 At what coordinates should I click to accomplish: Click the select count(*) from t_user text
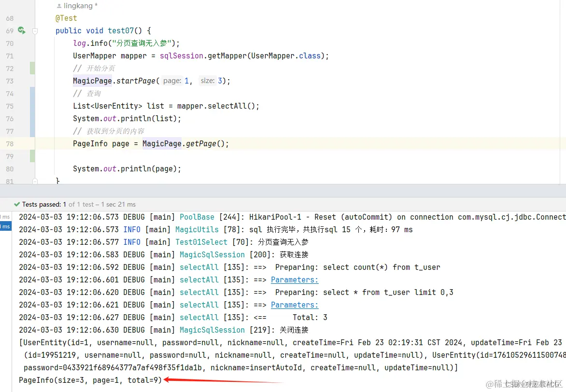[x=382, y=267]
